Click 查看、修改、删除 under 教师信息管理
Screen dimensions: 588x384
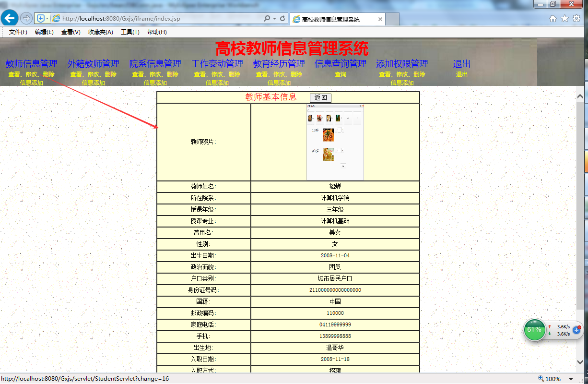[x=31, y=74]
